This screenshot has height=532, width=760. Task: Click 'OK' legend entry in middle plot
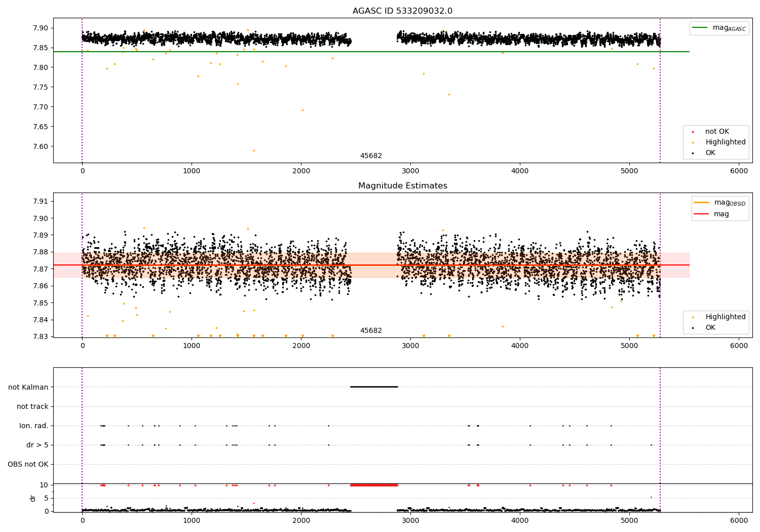point(704,328)
